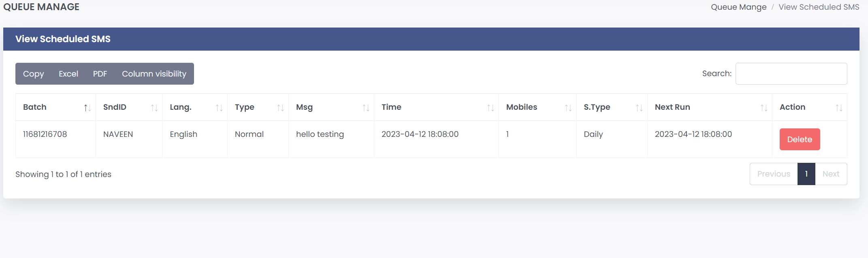Go to the Previous page
Image resolution: width=868 pixels, height=258 pixels.
pyautogui.click(x=774, y=174)
